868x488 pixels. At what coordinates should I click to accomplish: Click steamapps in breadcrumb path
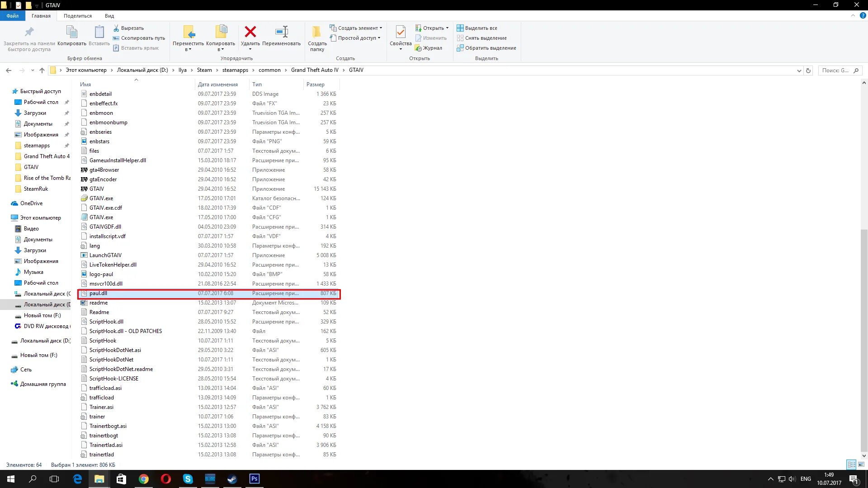point(235,70)
